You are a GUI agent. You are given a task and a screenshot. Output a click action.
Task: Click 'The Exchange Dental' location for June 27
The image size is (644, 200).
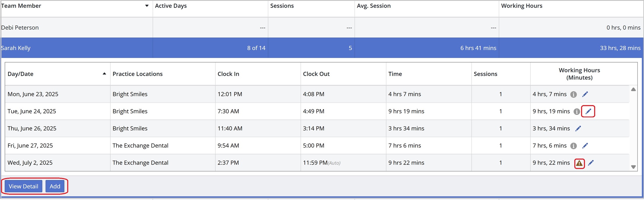point(140,145)
